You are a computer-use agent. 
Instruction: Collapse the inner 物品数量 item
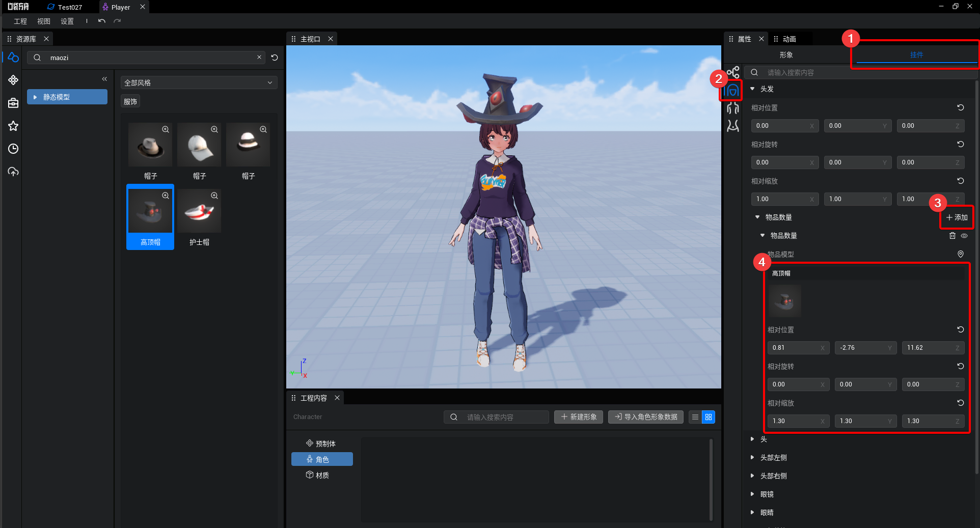pos(763,235)
